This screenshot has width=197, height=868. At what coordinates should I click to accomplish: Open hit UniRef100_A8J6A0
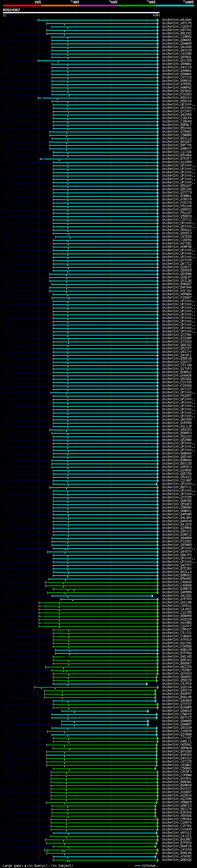176,20
